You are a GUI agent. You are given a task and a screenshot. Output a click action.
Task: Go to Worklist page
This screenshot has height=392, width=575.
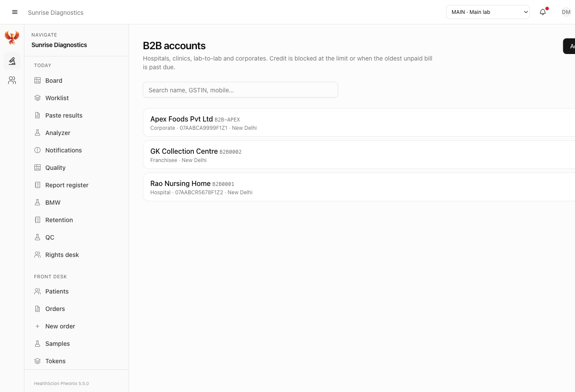76,98
